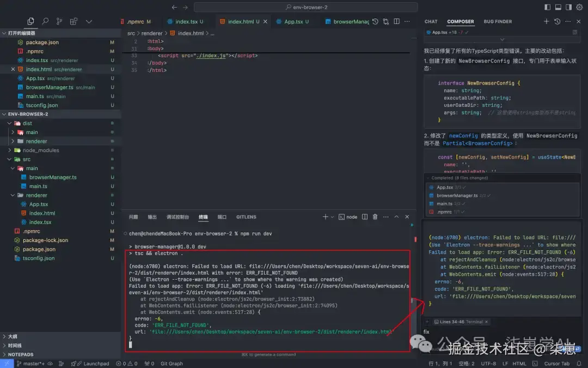Switch to the BUG FINDER tab
The image size is (588, 368).
coord(498,22)
